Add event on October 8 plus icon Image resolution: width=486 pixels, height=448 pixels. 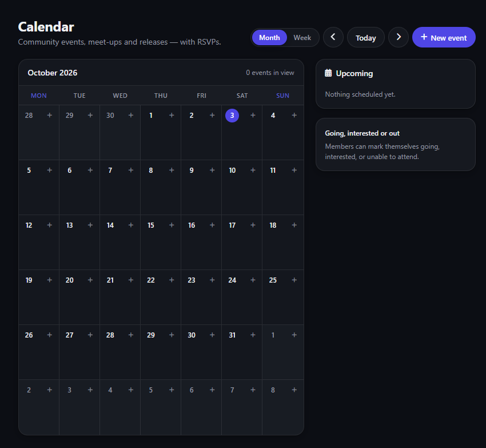pyautogui.click(x=172, y=170)
